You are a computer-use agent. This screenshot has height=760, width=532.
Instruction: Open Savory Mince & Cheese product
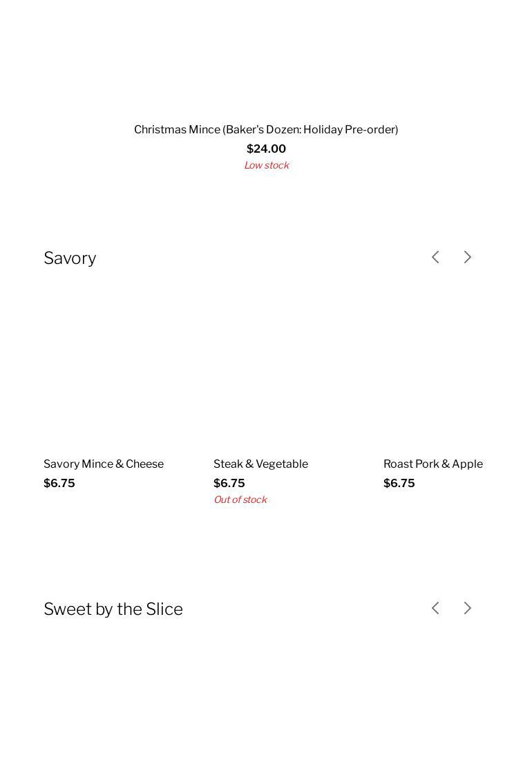104,464
